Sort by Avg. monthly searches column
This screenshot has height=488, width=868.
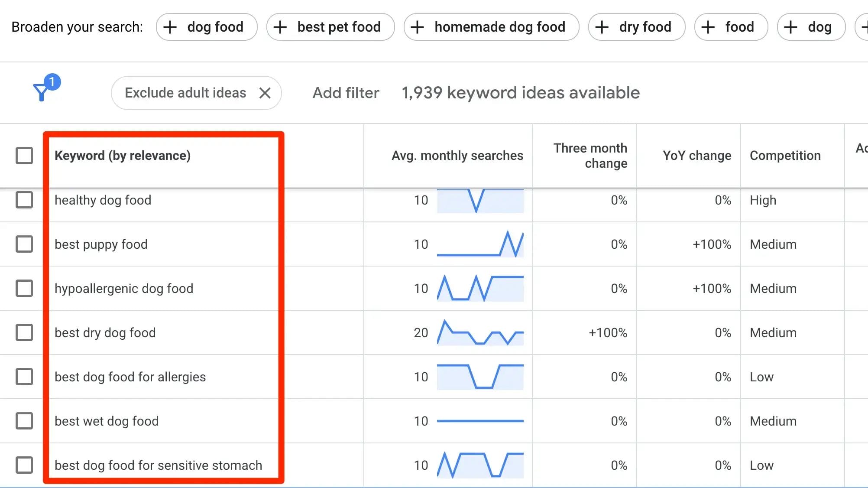coord(457,156)
